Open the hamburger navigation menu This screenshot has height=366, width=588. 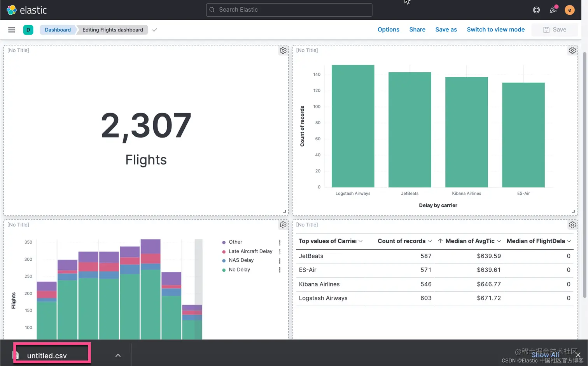12,30
